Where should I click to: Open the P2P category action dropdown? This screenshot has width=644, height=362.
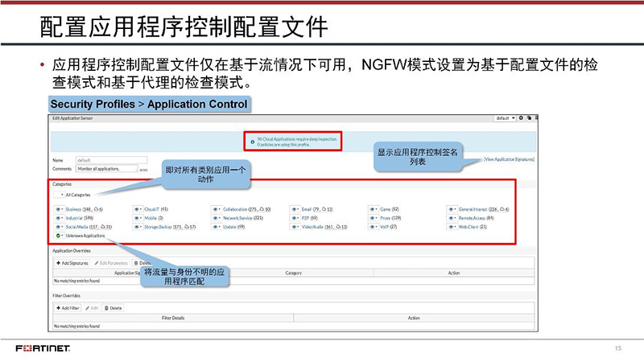[x=295, y=218]
